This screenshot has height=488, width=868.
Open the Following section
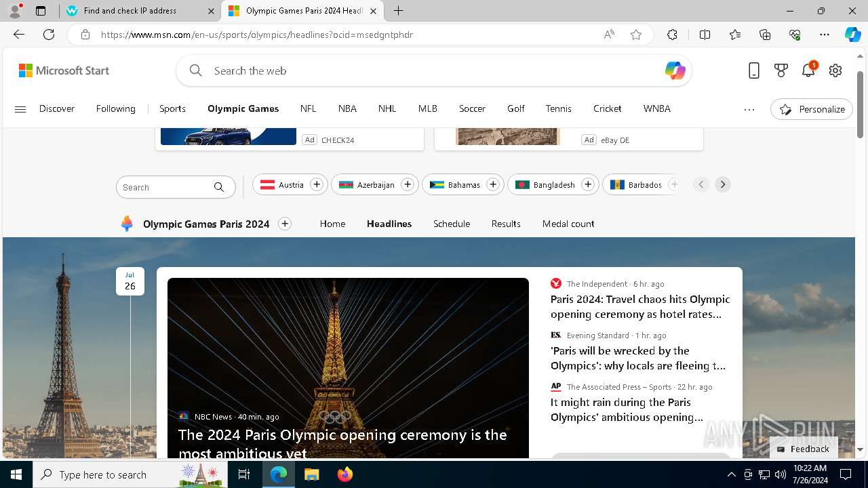(116, 108)
